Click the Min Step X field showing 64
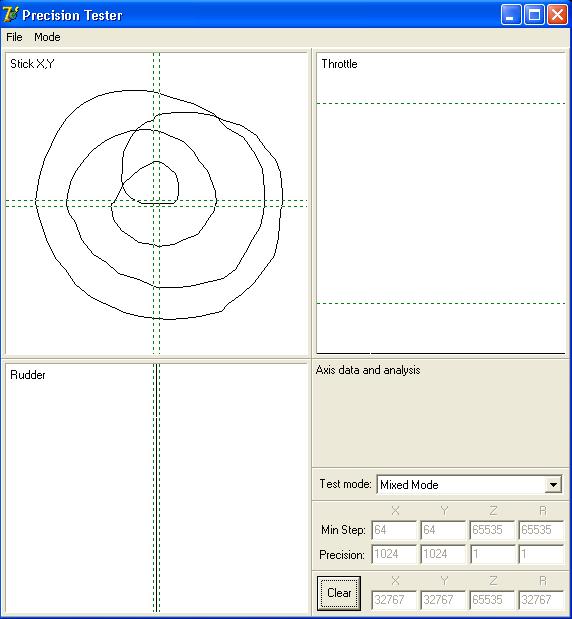This screenshot has height=619, width=572. [x=394, y=530]
